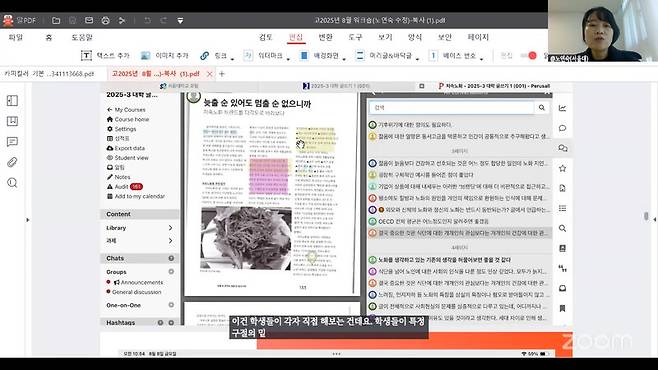Expand the 과제 chevron
The height and width of the screenshot is (370, 658).
click(170, 241)
